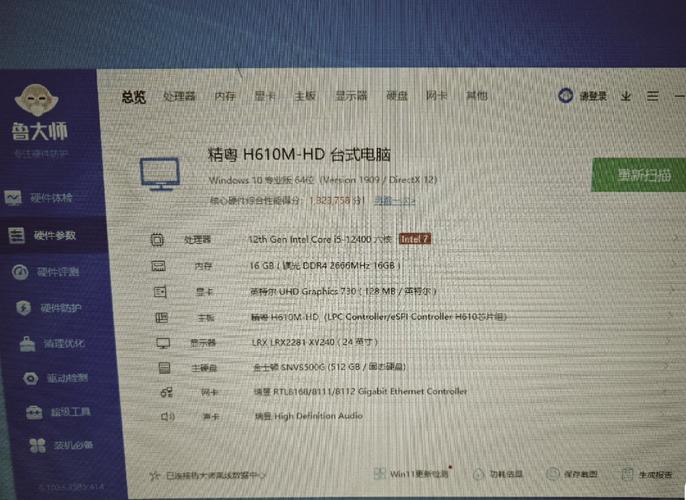Image resolution: width=686 pixels, height=500 pixels.
Task: Click the green 重新扫描 button
Action: 639,175
